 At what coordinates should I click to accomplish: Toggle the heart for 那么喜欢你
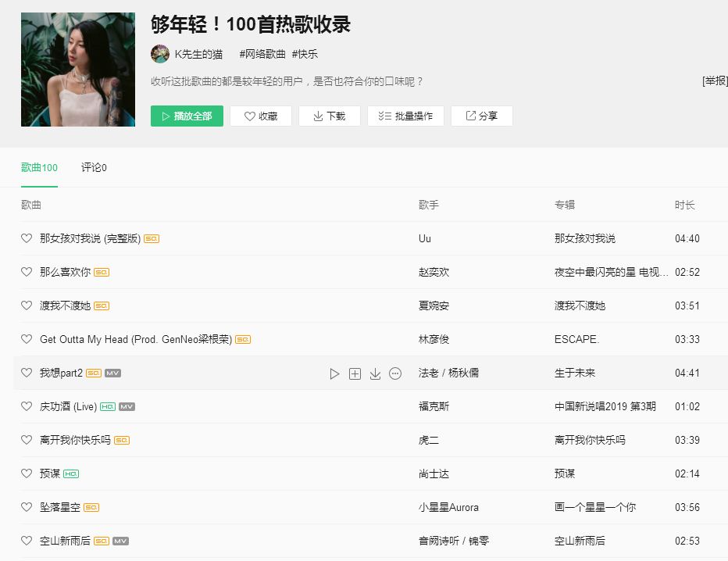coord(27,272)
